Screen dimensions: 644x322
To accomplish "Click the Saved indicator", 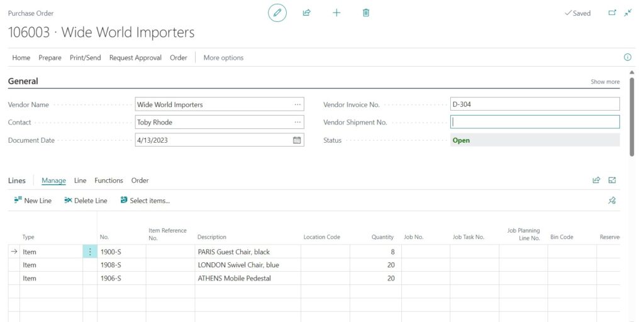I will [x=577, y=13].
